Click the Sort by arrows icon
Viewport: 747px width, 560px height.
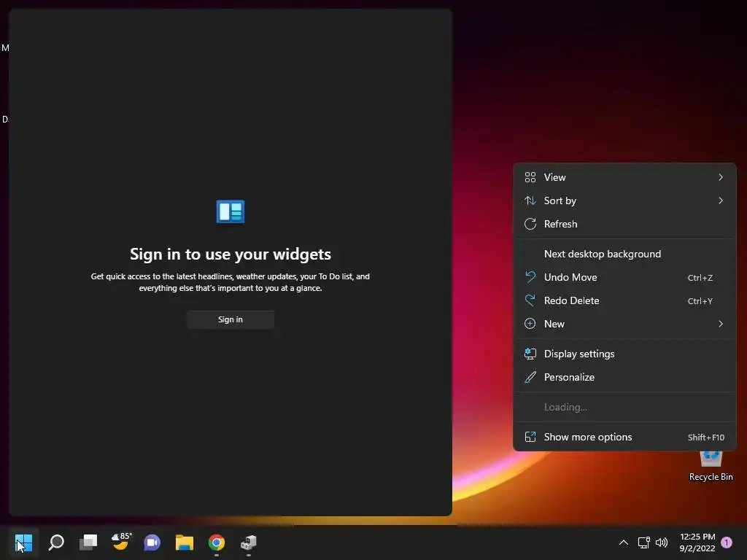click(x=530, y=201)
